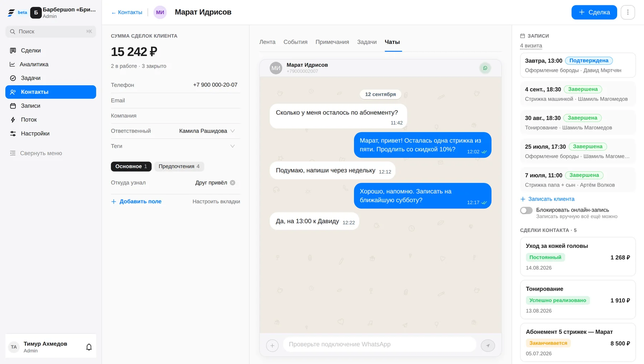Click Добавить поле link
The image size is (644, 364).
pyautogui.click(x=136, y=201)
